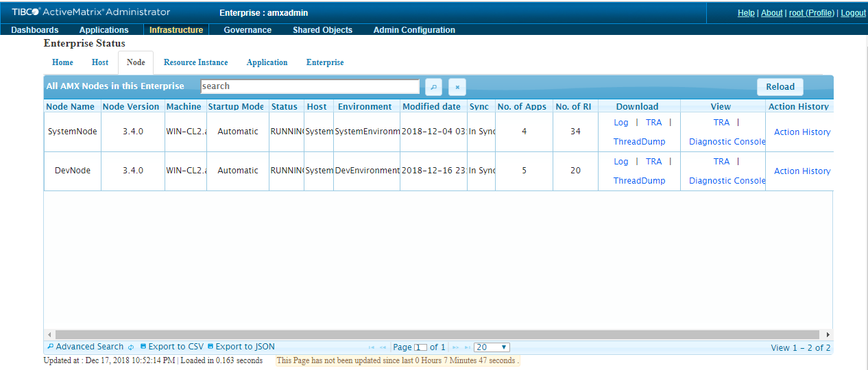Viewport: 868px width, 370px height.
Task: Click Advanced Search link
Action: click(86, 347)
